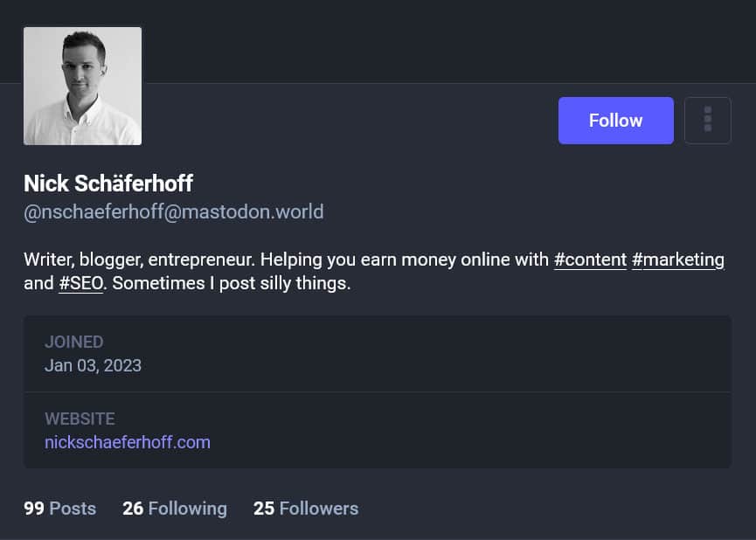Click the Jan 03, 2023 join date
This screenshot has width=756, height=540.
(x=93, y=365)
